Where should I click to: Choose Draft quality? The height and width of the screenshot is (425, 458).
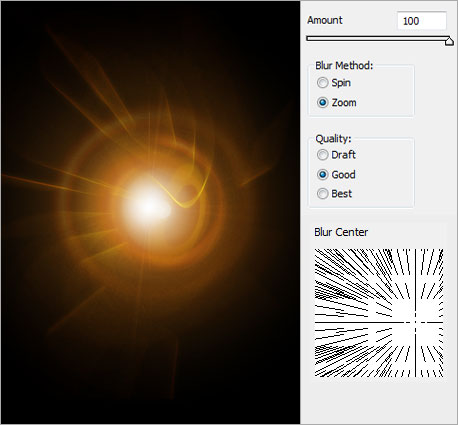(x=322, y=155)
